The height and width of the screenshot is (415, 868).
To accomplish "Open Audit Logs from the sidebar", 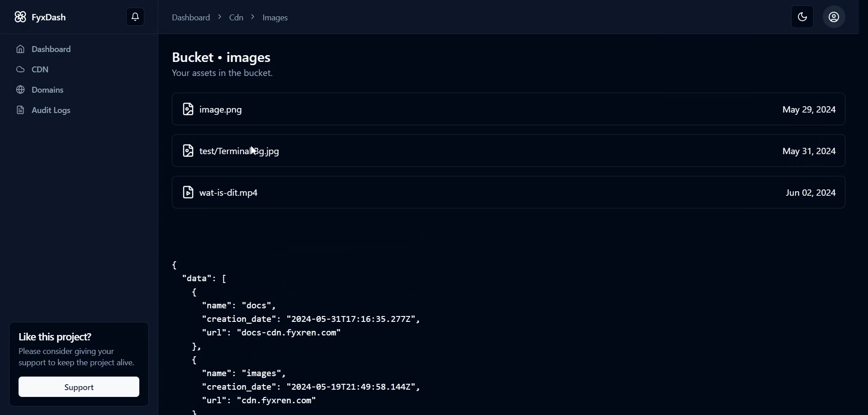I will [51, 110].
